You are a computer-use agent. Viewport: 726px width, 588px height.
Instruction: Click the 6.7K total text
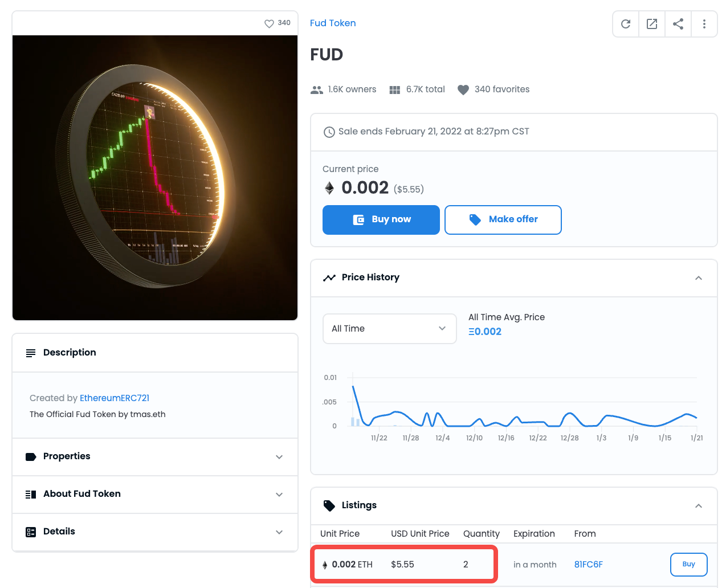pos(426,89)
